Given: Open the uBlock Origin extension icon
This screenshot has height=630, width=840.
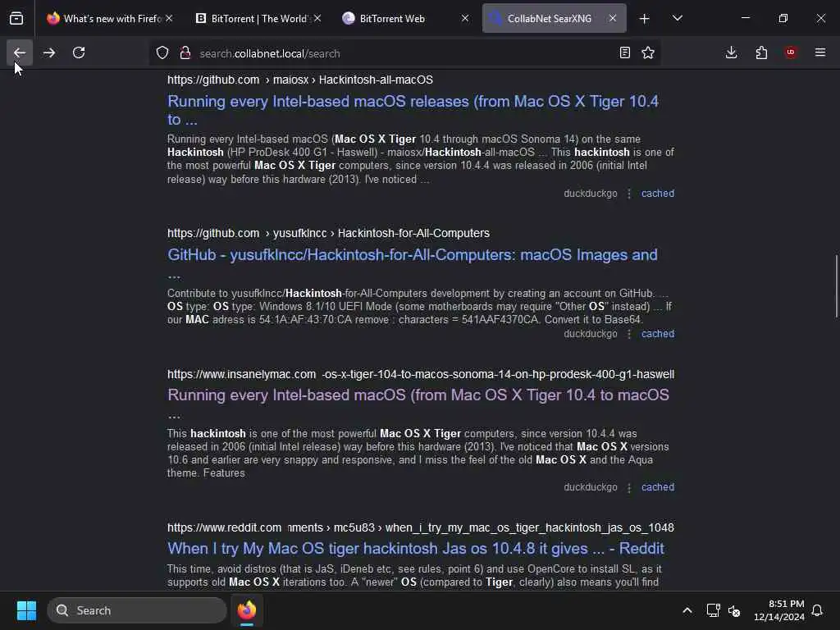Looking at the screenshot, I should (791, 52).
